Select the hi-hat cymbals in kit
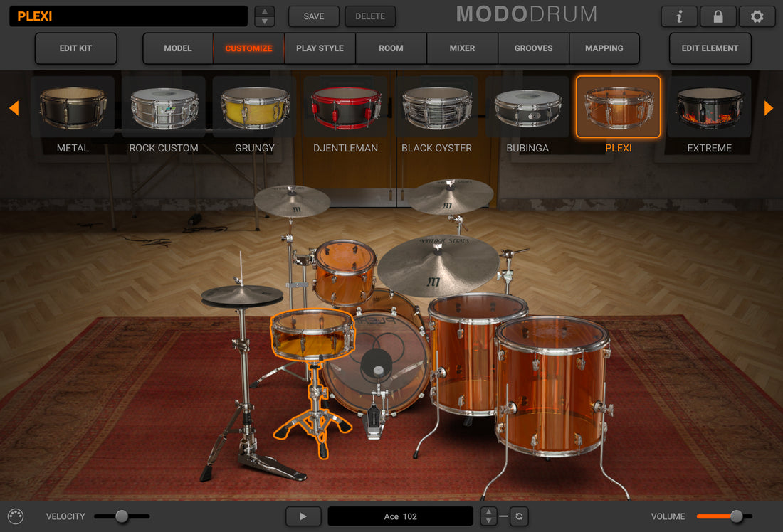 point(242,296)
